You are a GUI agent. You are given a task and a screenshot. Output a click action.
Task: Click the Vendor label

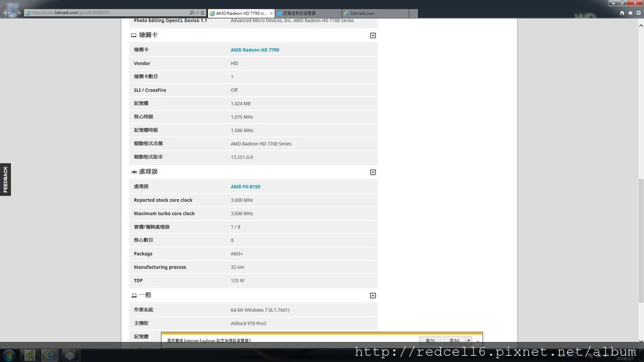(142, 63)
